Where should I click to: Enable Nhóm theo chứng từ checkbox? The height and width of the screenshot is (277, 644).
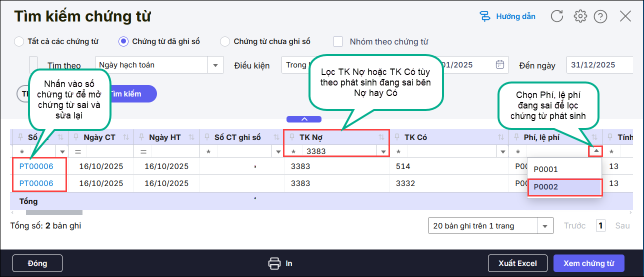tap(338, 41)
